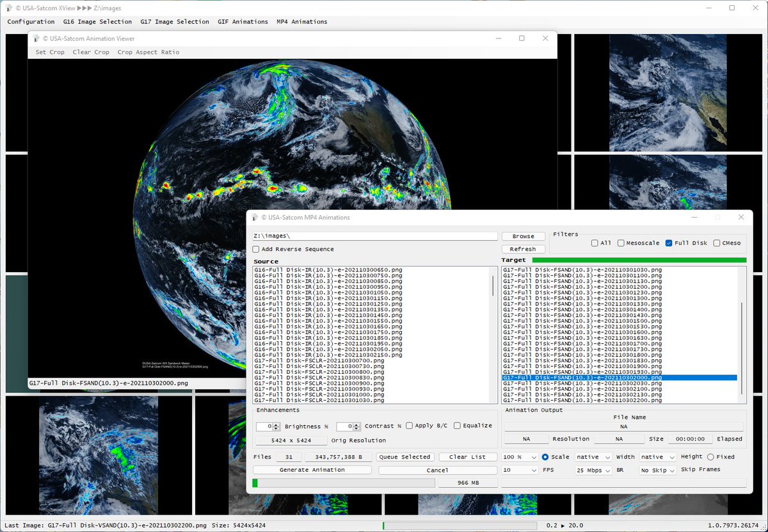Enable the All filter checkbox

(595, 243)
